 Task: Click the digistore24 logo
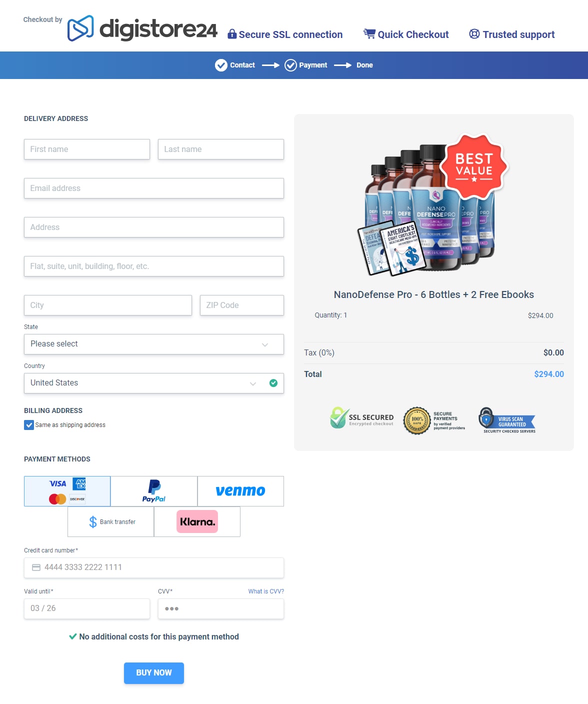142,28
